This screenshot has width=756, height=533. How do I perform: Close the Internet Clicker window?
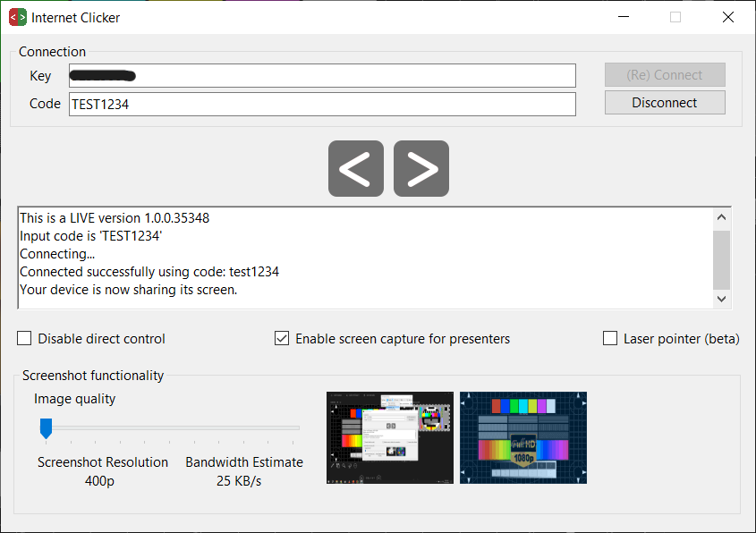coord(727,17)
